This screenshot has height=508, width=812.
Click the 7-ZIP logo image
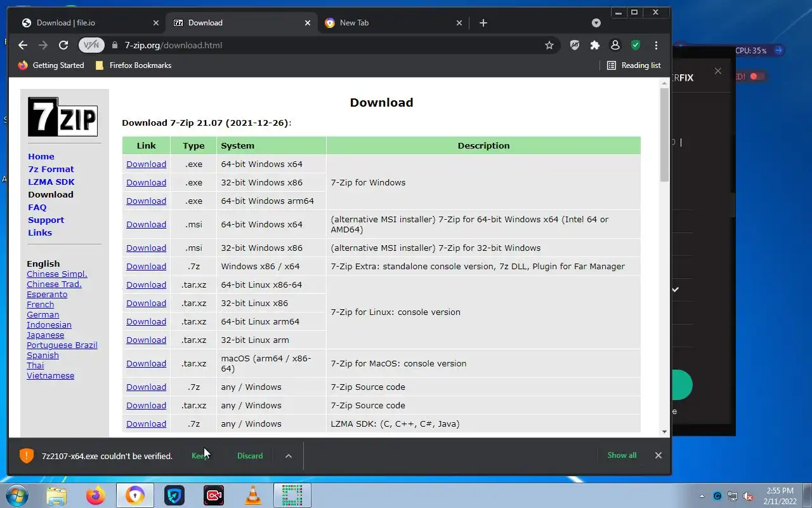(x=63, y=117)
